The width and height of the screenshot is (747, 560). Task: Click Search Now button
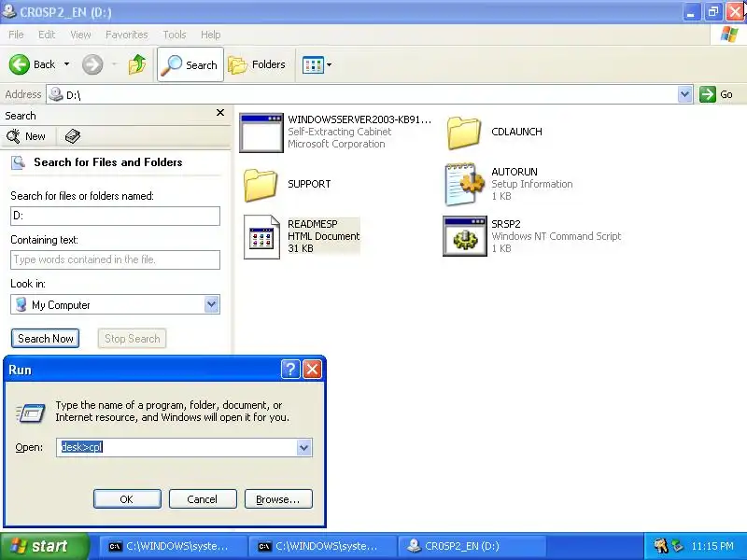pos(45,339)
